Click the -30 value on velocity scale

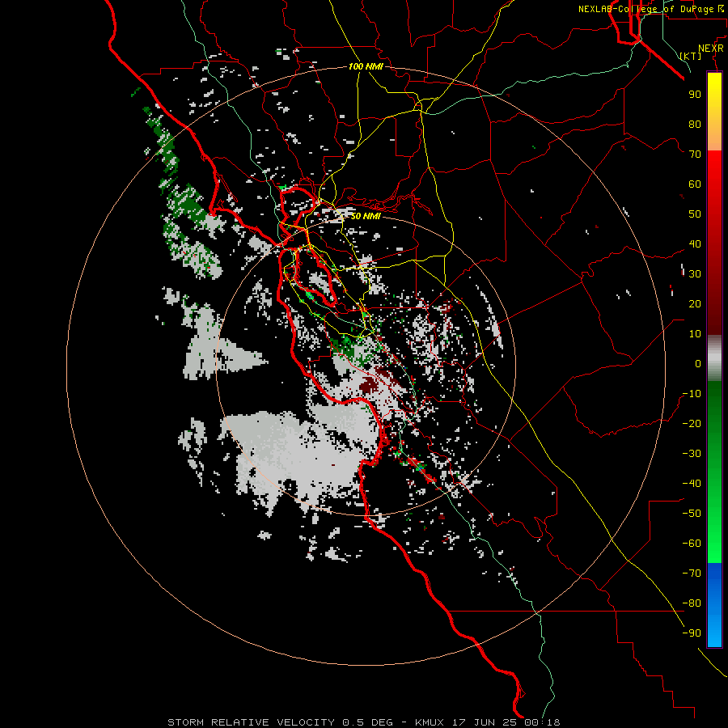tap(692, 454)
